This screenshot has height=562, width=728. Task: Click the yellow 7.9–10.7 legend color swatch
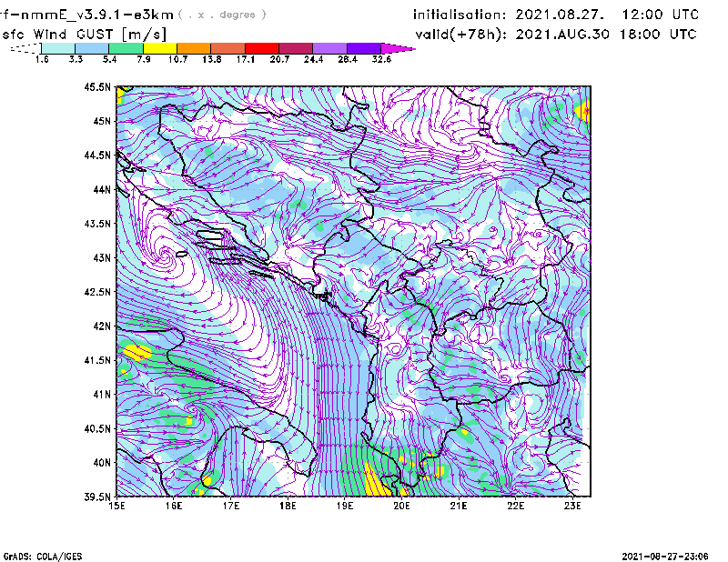pos(160,47)
